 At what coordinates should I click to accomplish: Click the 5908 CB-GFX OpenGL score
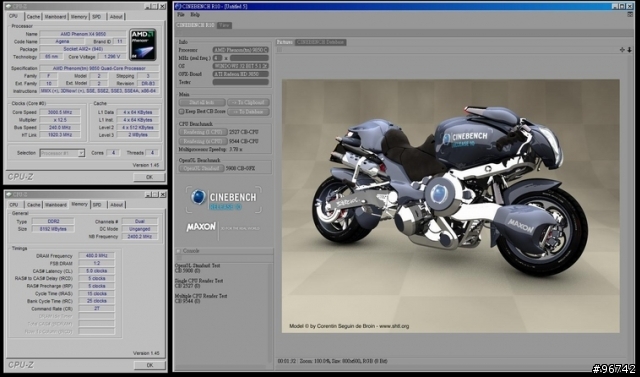pos(240,168)
